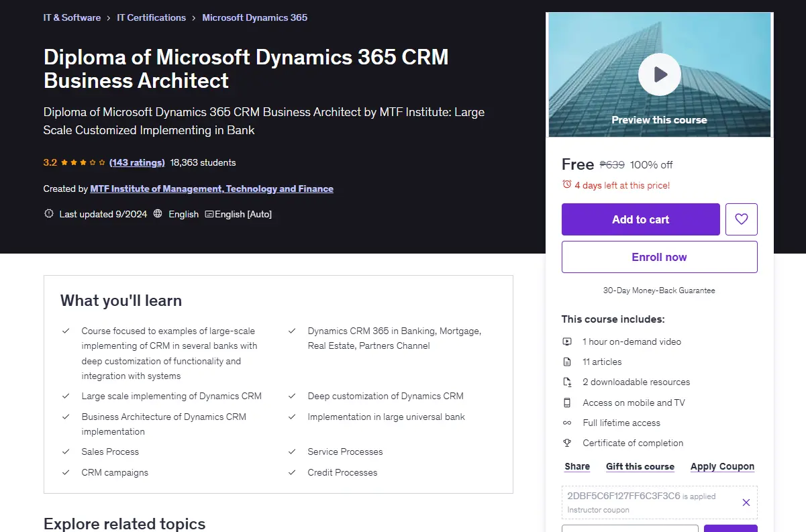Click the 18,363 students text
This screenshot has height=532, width=806.
tap(203, 162)
